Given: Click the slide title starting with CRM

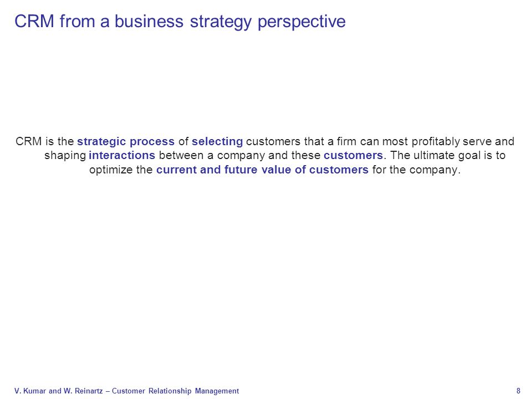Looking at the screenshot, I should 180,22.
